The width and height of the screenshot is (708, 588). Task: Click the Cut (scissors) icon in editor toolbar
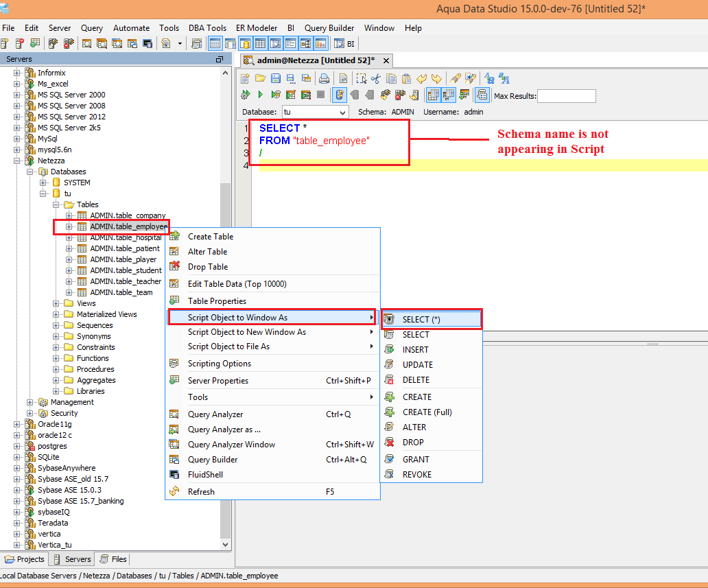[x=376, y=79]
